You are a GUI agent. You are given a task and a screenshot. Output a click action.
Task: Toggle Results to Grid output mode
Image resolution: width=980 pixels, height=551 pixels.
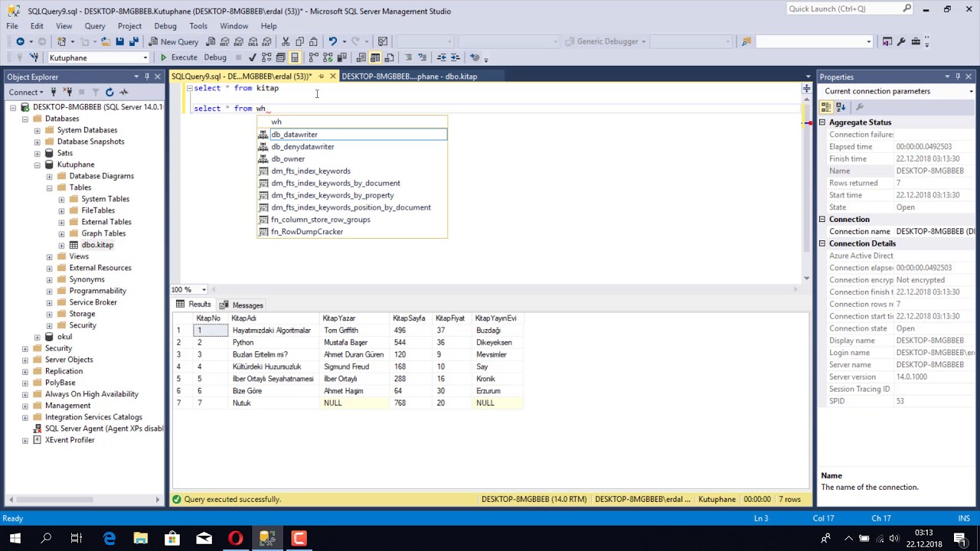375,57
